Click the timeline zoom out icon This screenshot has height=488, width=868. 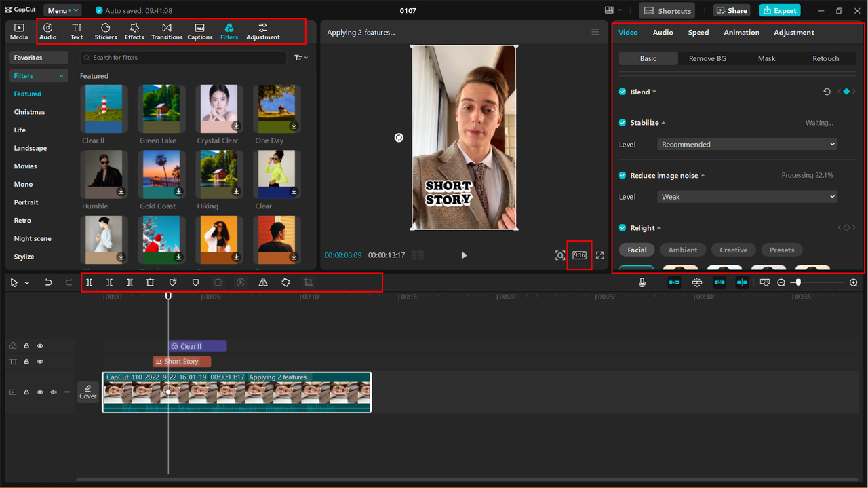(781, 282)
